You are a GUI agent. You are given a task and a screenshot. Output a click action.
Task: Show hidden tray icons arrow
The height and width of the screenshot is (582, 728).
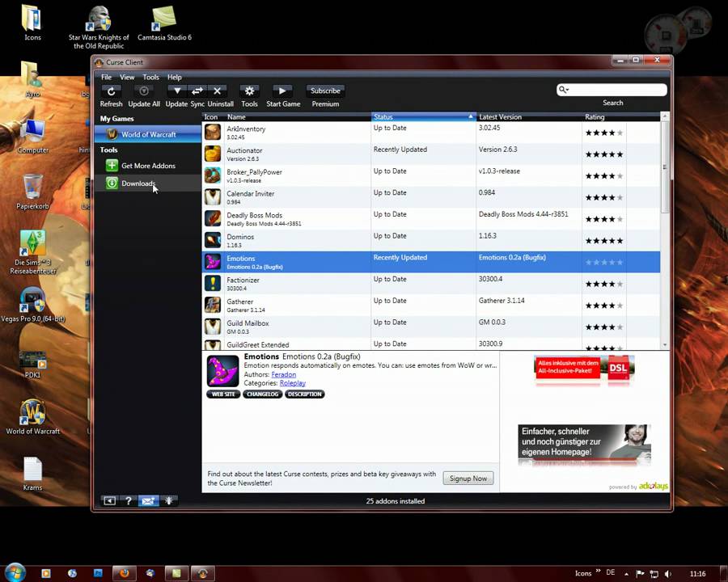click(x=626, y=574)
